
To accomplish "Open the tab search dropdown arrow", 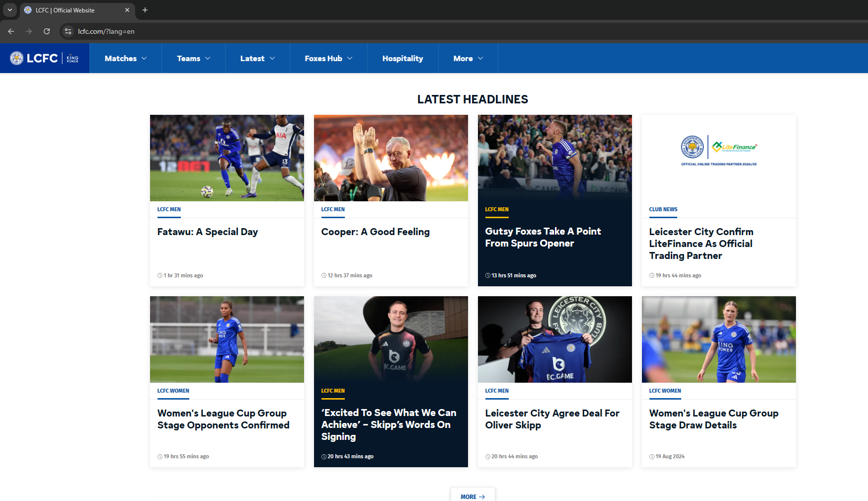I will coord(9,10).
